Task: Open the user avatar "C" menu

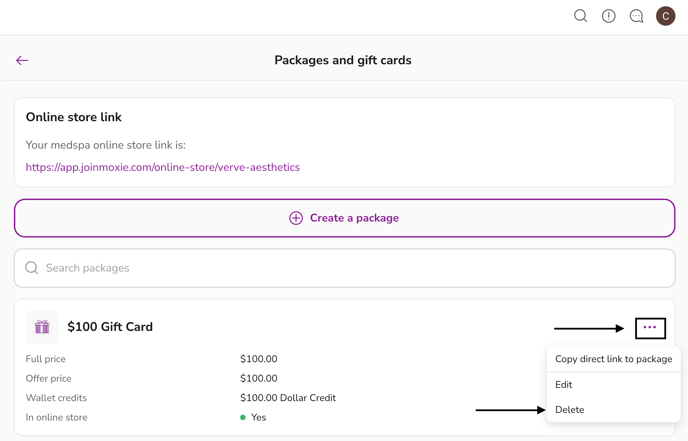Action: pyautogui.click(x=665, y=16)
